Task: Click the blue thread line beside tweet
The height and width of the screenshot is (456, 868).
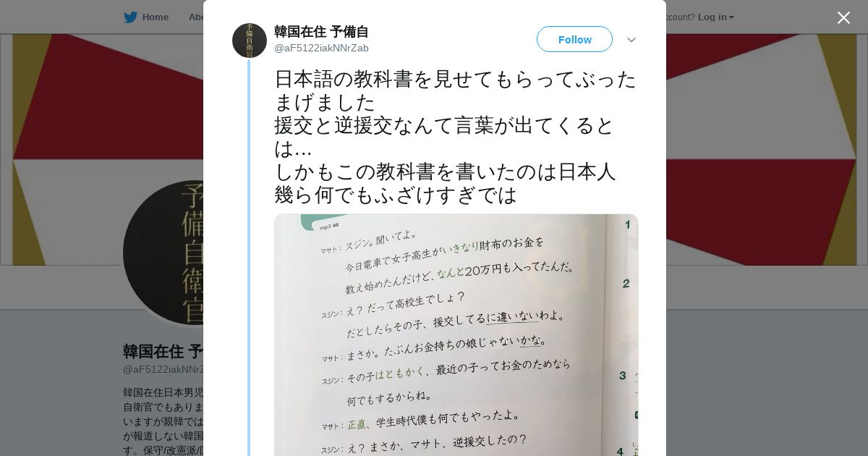Action: 249,257
